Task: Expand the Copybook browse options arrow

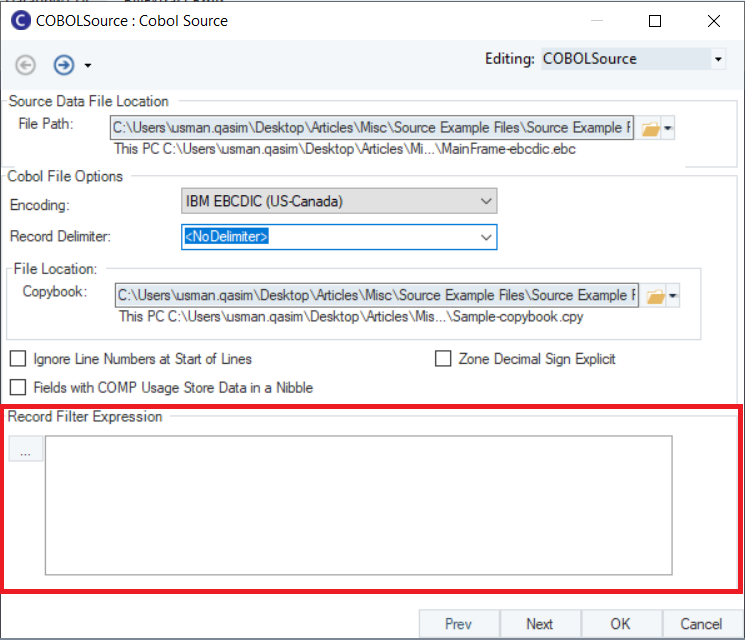Action: pyautogui.click(x=673, y=296)
